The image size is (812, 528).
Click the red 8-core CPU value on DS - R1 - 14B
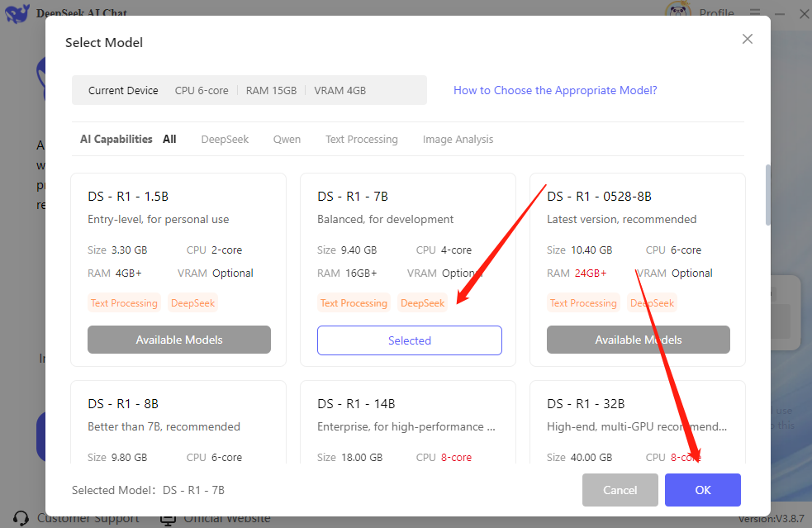click(x=456, y=457)
